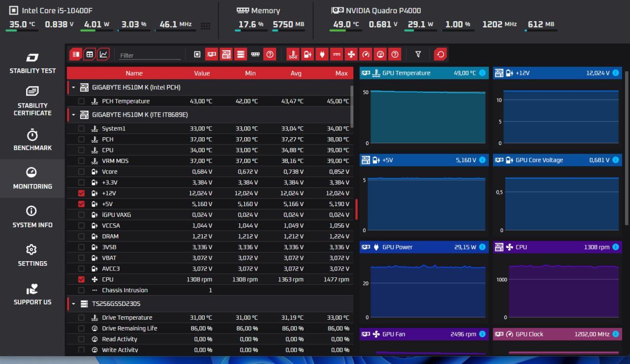Open info for GPU Power graph
Image resolution: width=630 pixels, height=364 pixels.
click(x=482, y=247)
